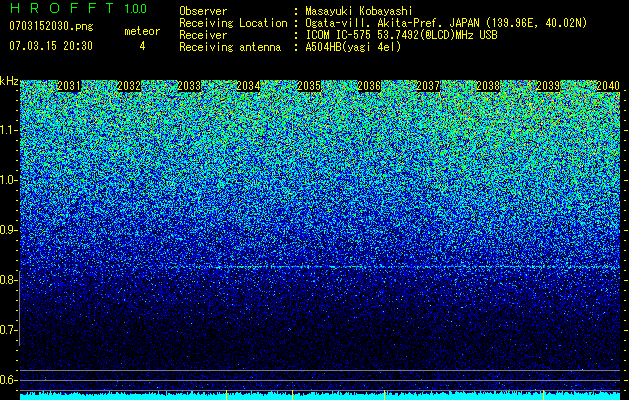629x400 pixels.
Task: Click the 2032 time marker
Action: coord(129,86)
